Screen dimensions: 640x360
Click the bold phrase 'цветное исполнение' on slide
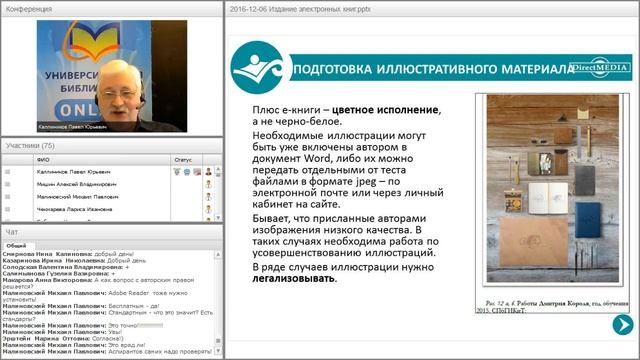click(x=385, y=110)
